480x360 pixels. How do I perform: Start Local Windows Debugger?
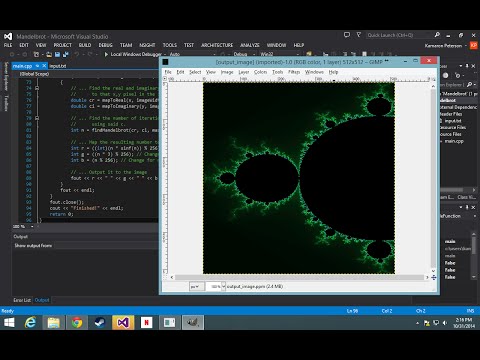133,54
